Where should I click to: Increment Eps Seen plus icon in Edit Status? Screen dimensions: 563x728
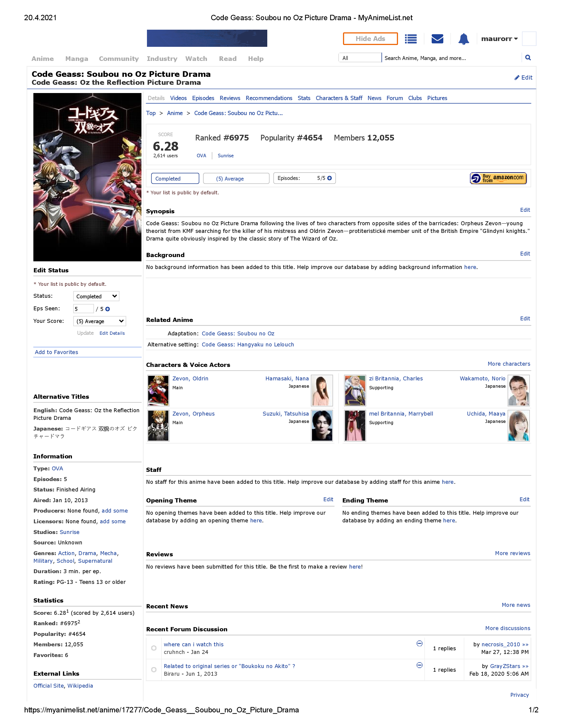107,309
